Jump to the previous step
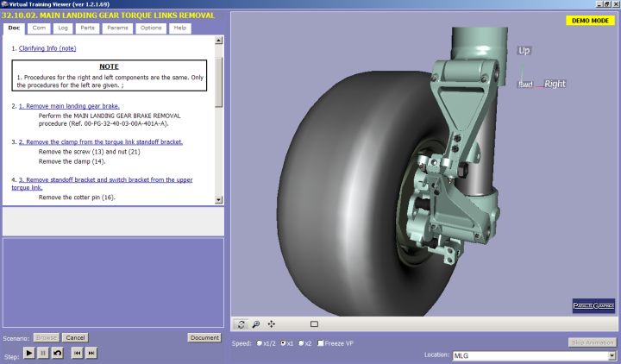Viewport: 621px width, 364px height. point(77,353)
